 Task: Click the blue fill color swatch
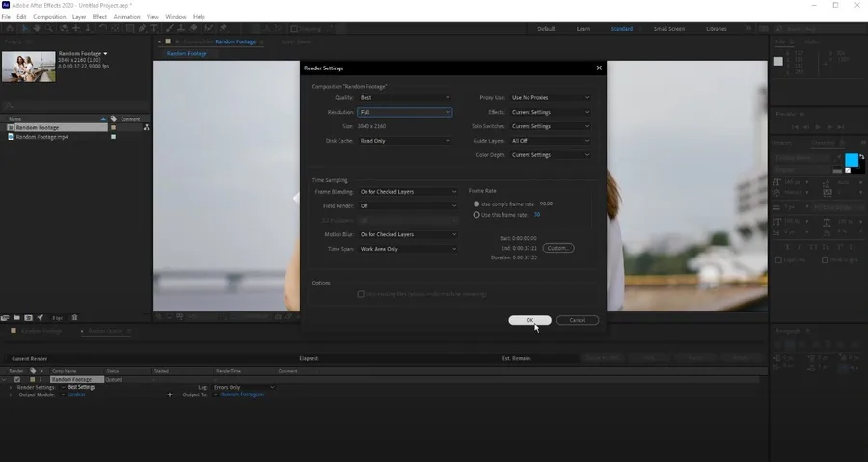click(x=852, y=161)
